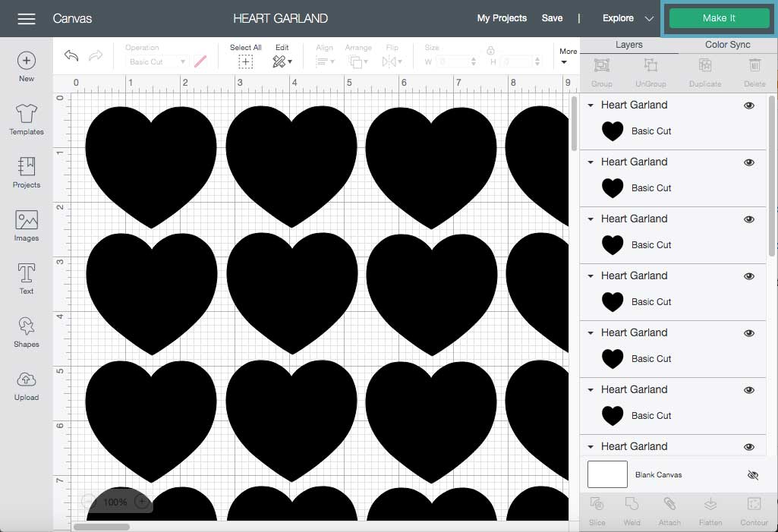Hide the third Heart Garland layer
Image resolution: width=778 pixels, height=532 pixels.
pos(749,219)
